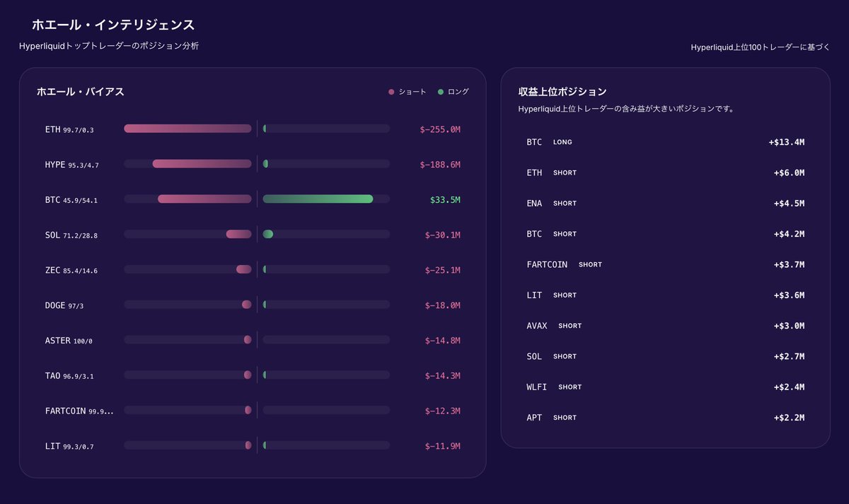Open the FARTCOIN SHORT position row
This screenshot has height=504, width=849.
pos(665,264)
